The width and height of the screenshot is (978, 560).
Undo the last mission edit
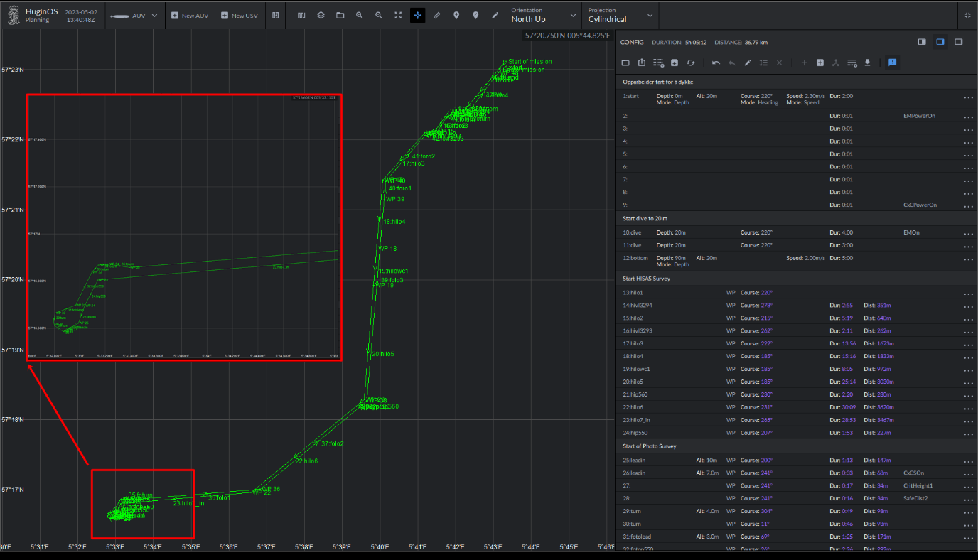[716, 63]
